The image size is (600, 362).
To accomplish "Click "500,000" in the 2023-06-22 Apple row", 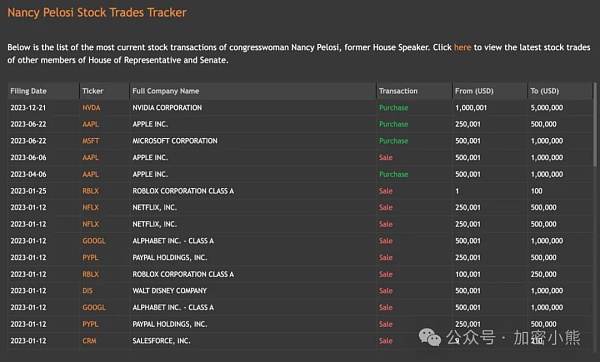I will 543,124.
